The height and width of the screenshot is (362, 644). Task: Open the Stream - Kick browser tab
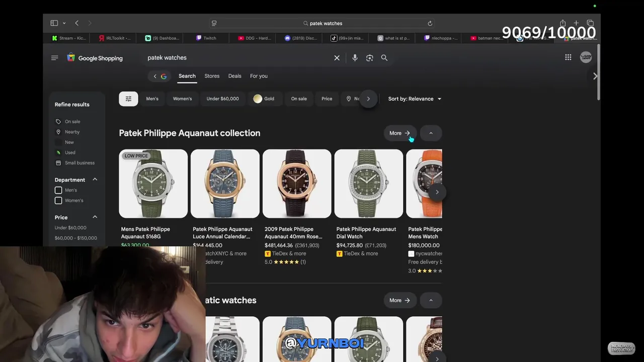click(x=69, y=38)
